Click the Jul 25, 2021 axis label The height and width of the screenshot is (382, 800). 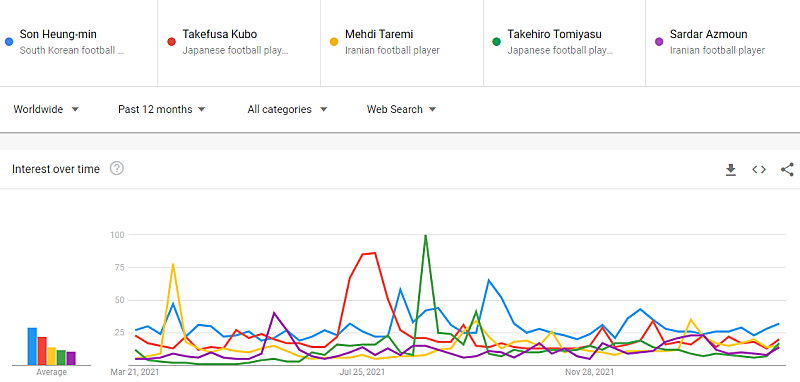tap(364, 373)
